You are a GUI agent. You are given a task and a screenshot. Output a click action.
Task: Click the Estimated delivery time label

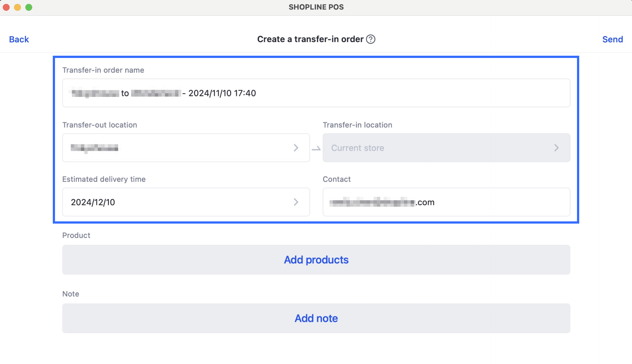[104, 179]
